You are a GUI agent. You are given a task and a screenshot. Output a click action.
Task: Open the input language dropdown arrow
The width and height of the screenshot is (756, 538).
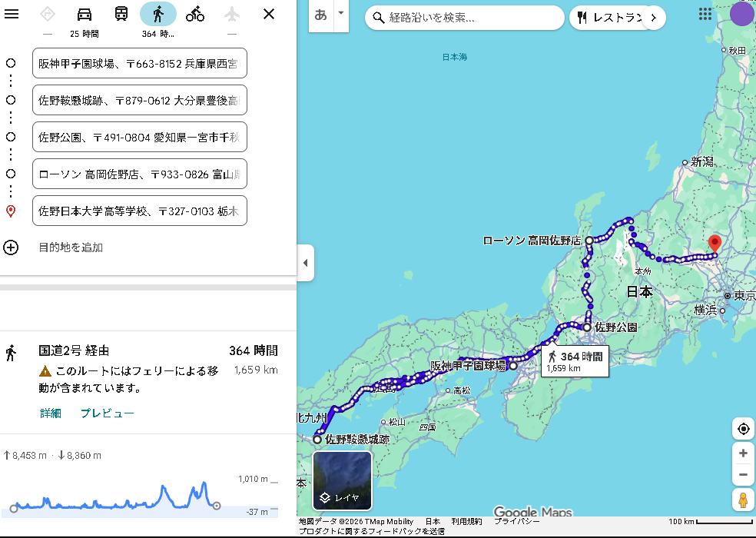[x=340, y=14]
